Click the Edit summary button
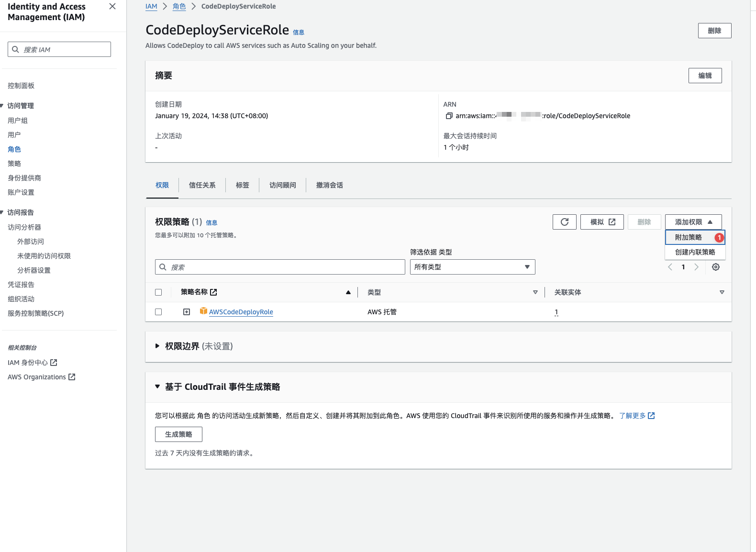 (705, 76)
